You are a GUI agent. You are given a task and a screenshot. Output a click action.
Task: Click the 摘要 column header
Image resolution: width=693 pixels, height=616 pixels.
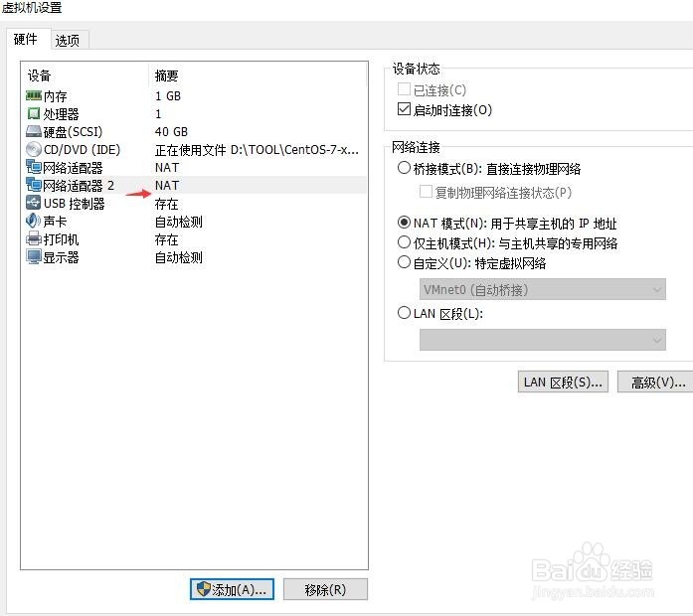click(167, 76)
